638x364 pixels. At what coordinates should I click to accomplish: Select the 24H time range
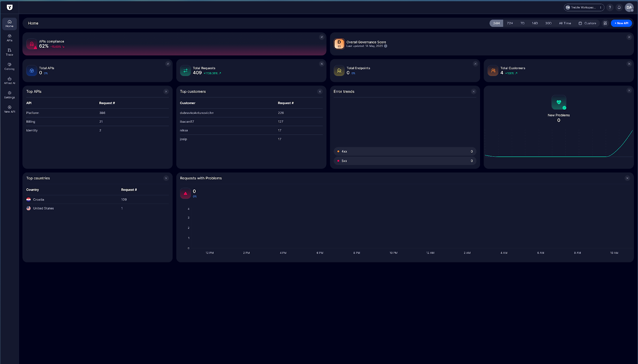[496, 23]
